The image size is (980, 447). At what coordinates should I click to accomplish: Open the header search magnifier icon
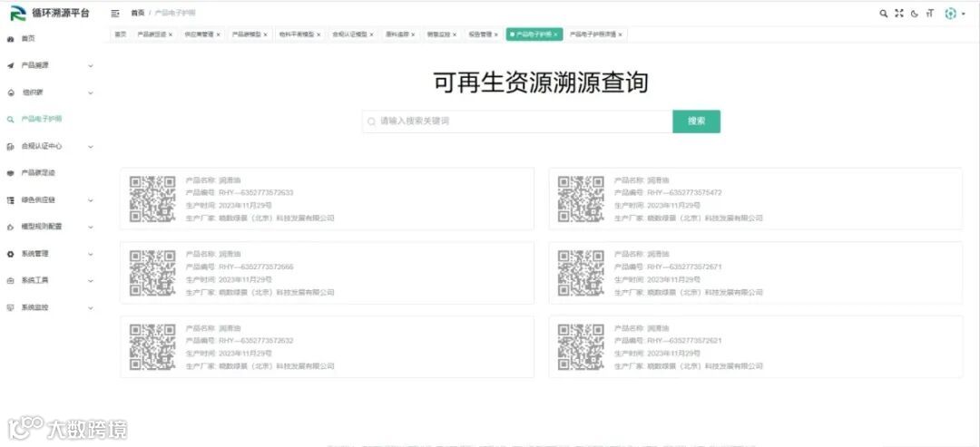pos(883,13)
